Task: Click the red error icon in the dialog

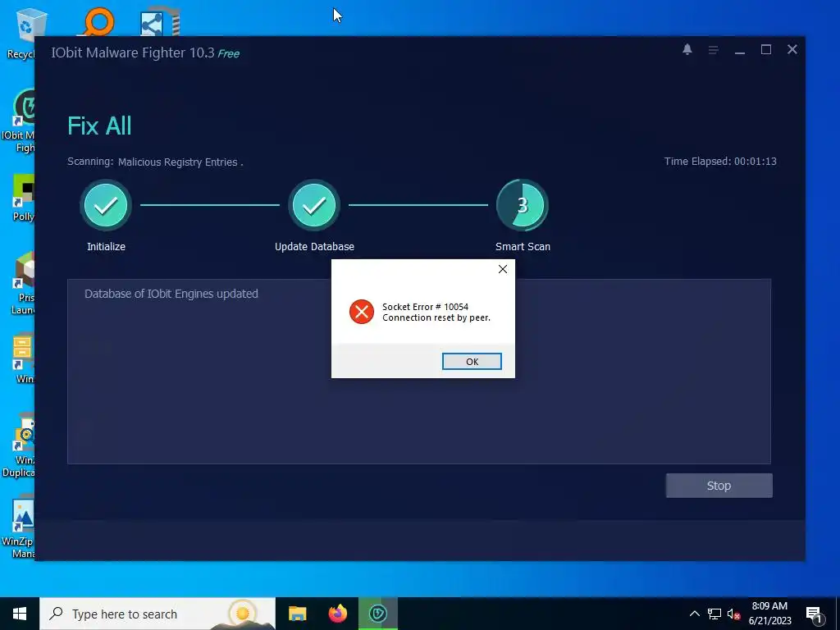Action: tap(362, 312)
